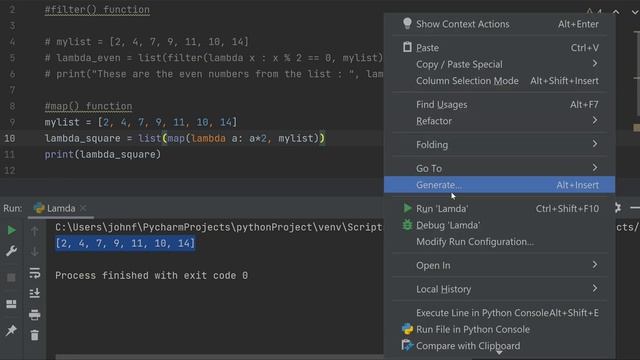The height and width of the screenshot is (360, 640).
Task: Choose Find Usages menu entry
Action: coord(500,104)
